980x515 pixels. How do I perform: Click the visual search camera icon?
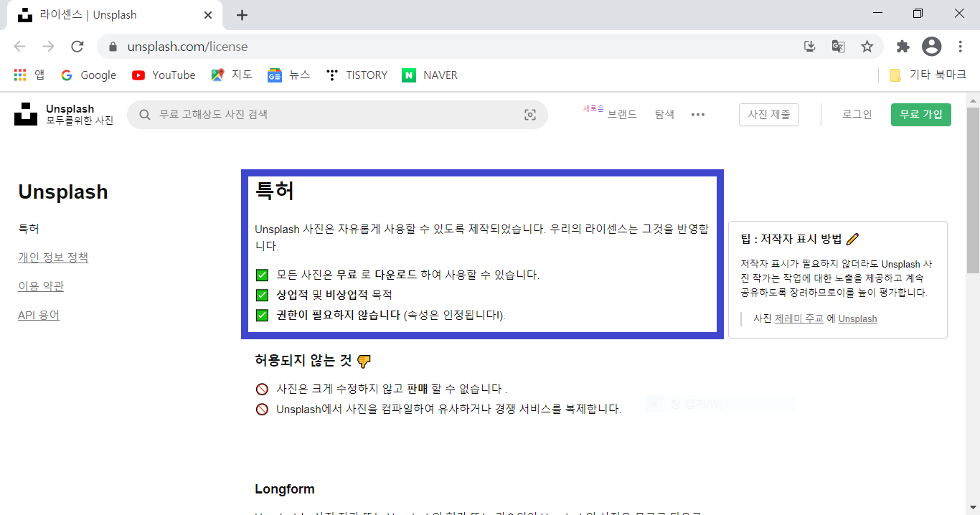pos(530,115)
